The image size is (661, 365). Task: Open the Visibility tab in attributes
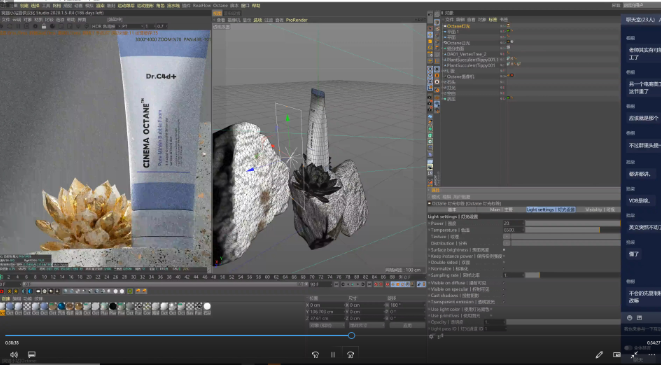(x=600, y=209)
